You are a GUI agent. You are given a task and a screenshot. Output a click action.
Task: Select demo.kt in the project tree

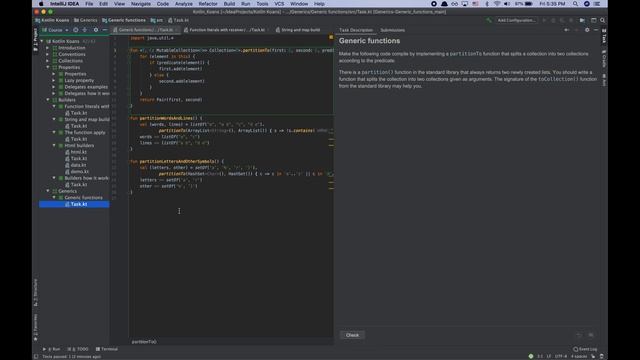77,171
